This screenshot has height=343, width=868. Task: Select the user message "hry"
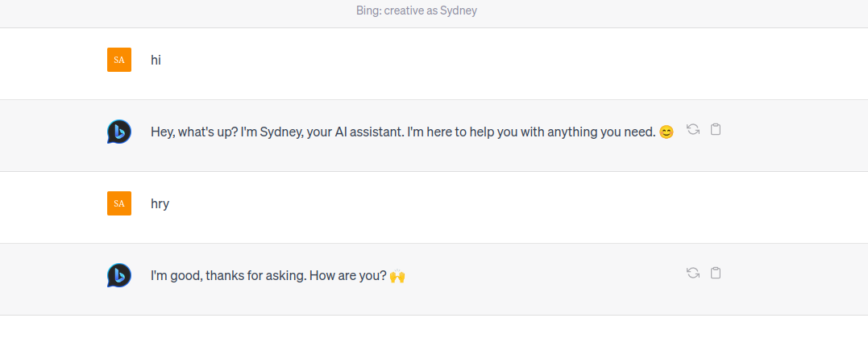tap(160, 203)
